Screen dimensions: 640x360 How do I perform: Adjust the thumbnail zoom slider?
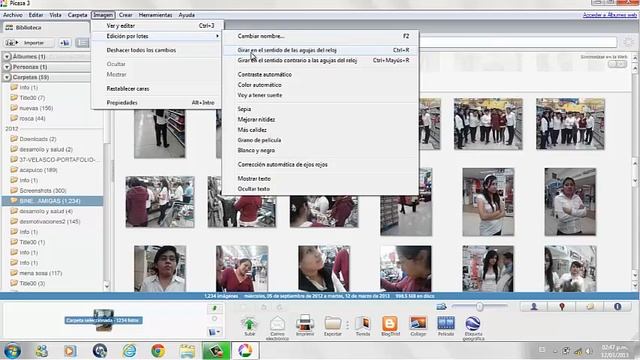pos(480,306)
